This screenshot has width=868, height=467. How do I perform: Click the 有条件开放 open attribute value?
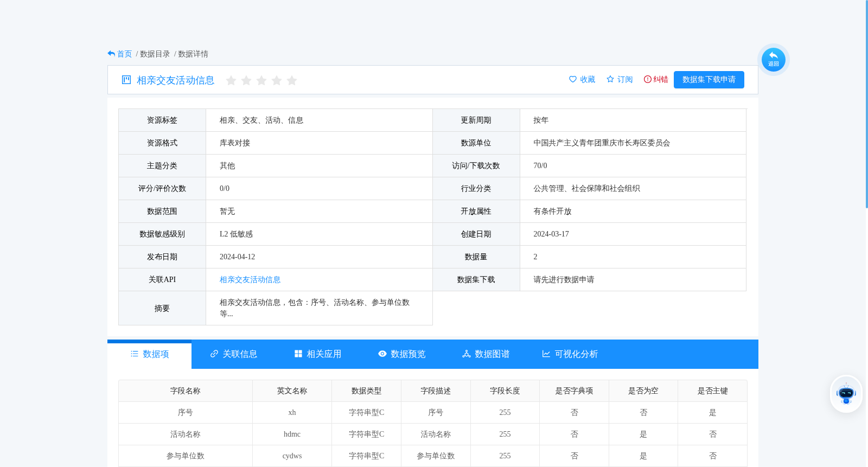(x=552, y=211)
